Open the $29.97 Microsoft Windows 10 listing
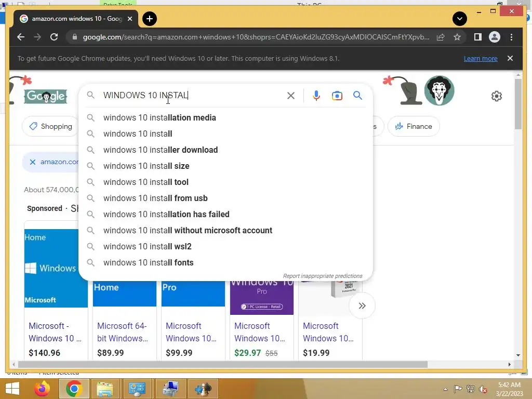This screenshot has width=532, height=399. (260, 332)
